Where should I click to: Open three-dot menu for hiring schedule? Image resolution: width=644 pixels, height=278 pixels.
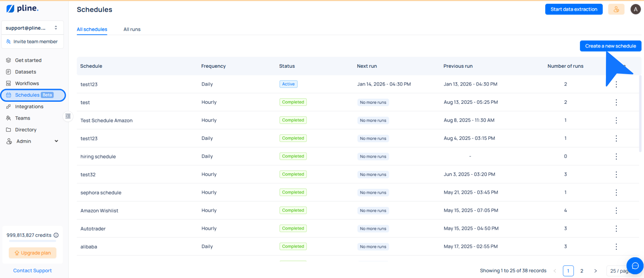point(616,156)
